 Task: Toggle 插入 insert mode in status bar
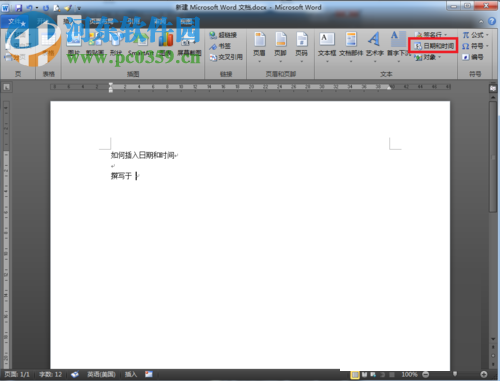point(131,374)
